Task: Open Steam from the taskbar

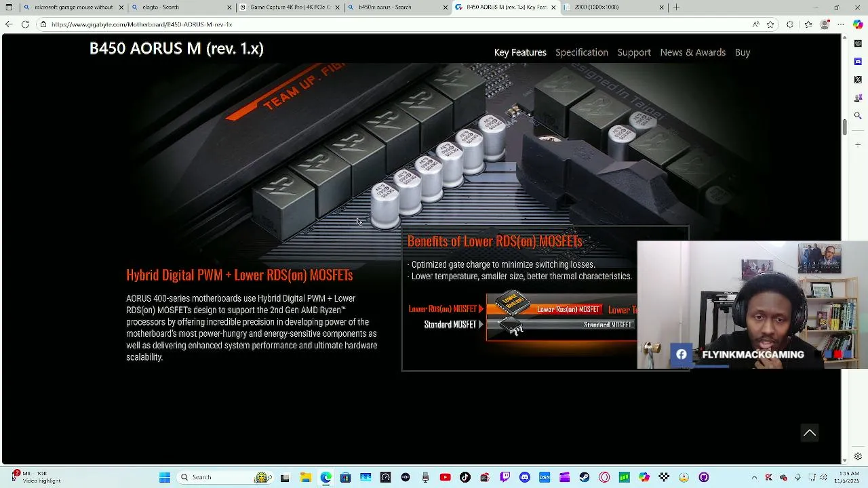Action: 584,477
